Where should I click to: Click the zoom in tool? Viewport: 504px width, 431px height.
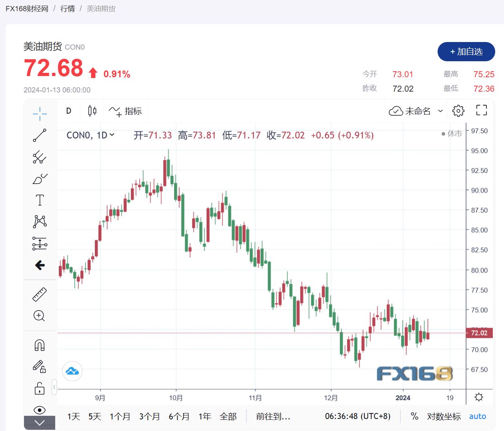coord(39,316)
